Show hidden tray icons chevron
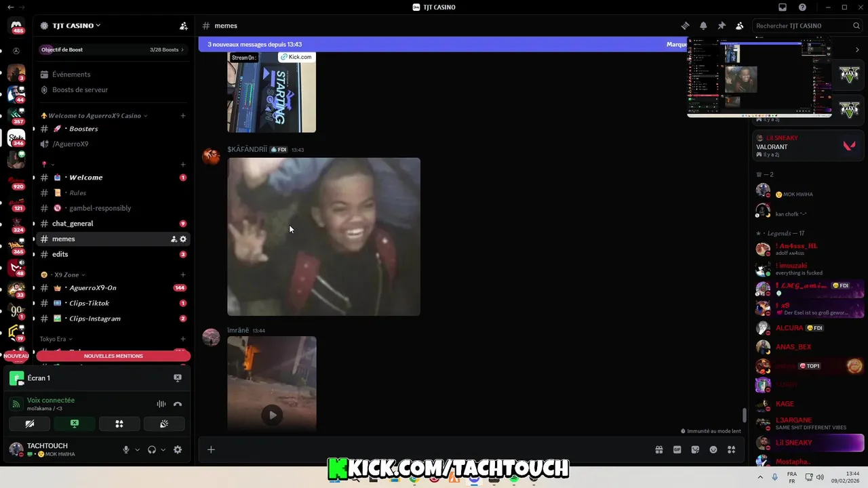This screenshot has height=488, width=868. coord(759,477)
